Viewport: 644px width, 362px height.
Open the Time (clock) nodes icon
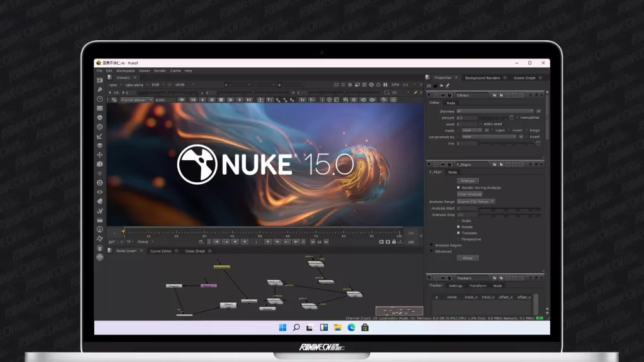coord(99,99)
